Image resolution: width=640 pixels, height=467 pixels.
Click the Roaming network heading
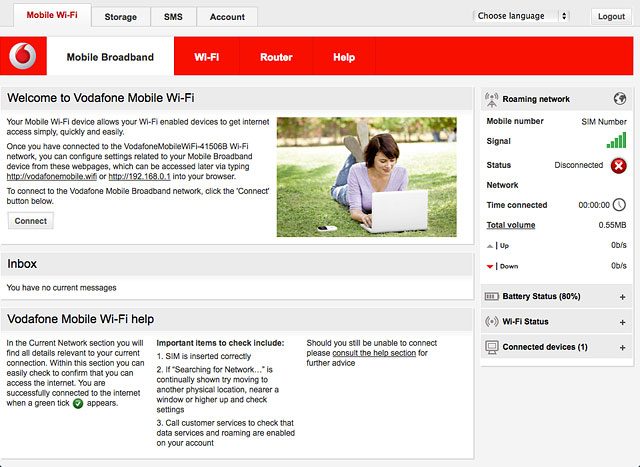pyautogui.click(x=536, y=99)
